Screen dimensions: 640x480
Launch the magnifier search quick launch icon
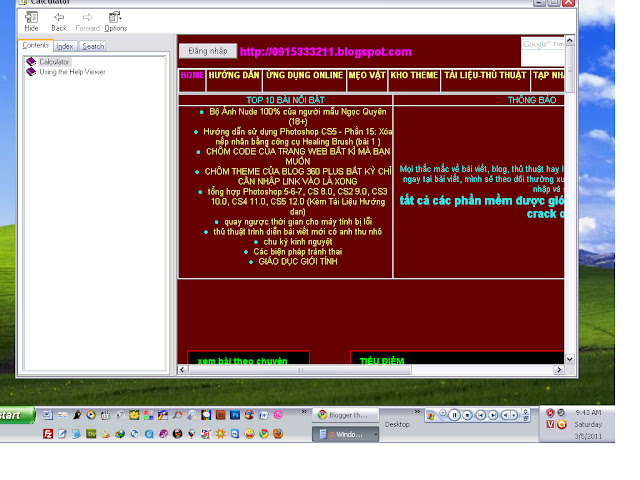(x=191, y=415)
